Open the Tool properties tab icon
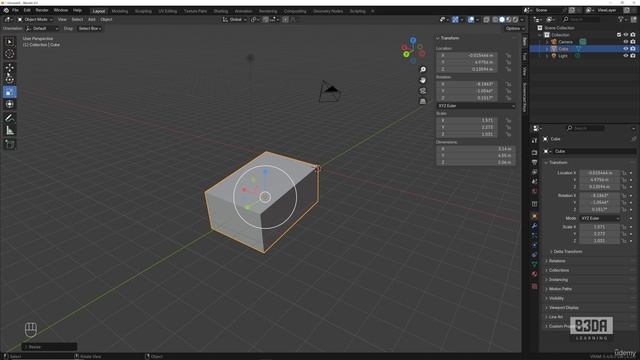 tap(534, 140)
